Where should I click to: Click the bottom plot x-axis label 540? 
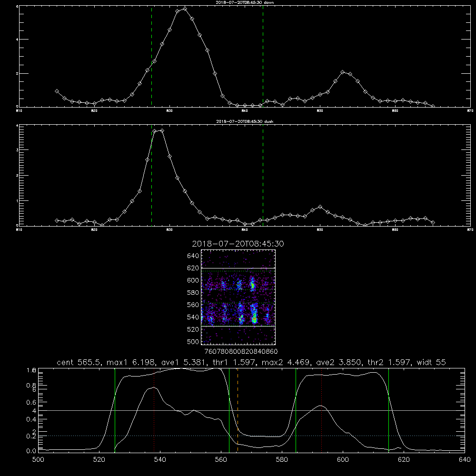(x=160, y=460)
